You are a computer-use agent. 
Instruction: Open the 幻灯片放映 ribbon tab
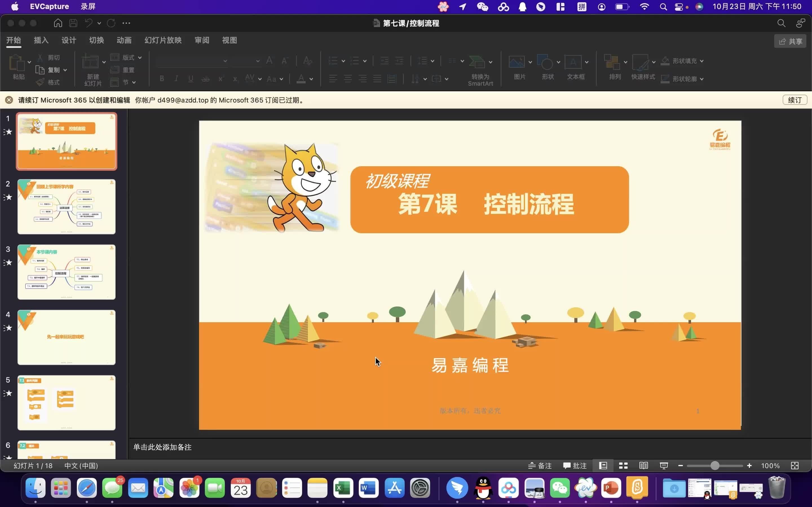coord(163,40)
